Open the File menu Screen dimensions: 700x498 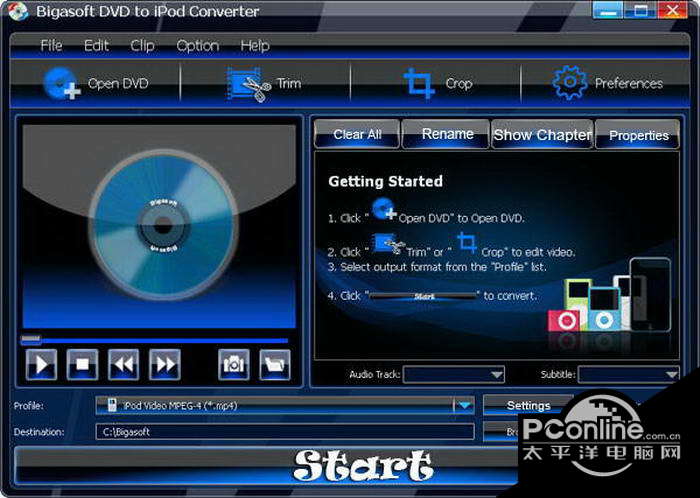(51, 46)
